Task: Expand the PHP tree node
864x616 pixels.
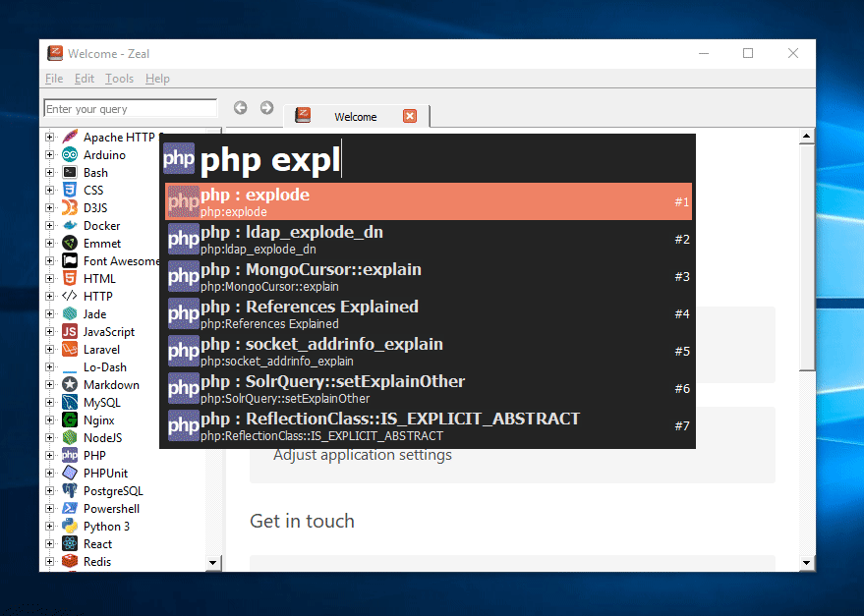Action: (49, 455)
